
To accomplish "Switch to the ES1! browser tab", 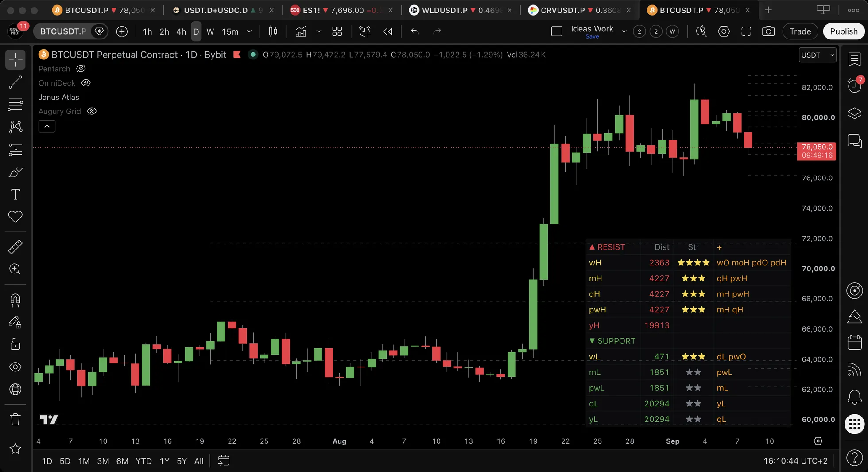I will tap(341, 10).
